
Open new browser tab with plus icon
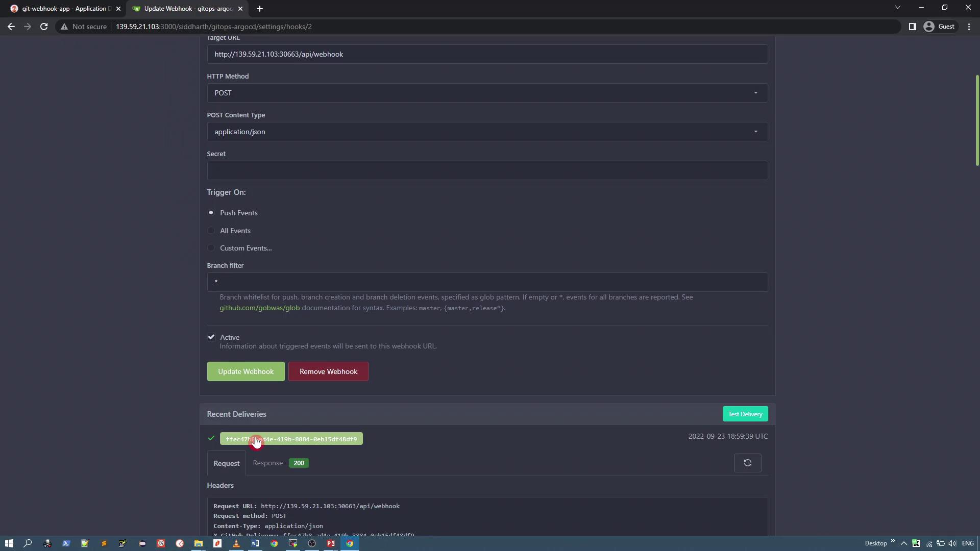260,9
